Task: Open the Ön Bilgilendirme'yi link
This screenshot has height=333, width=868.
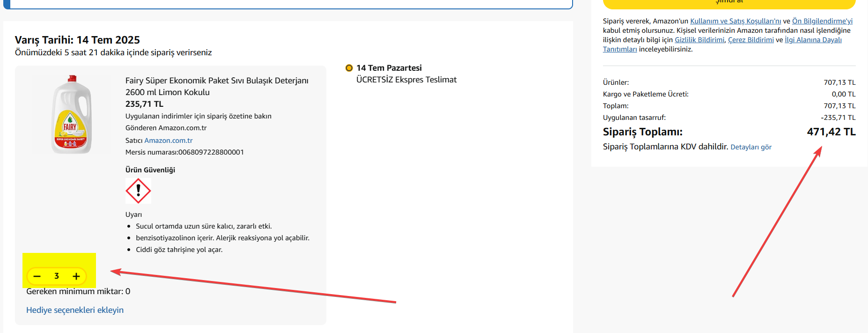Action: click(x=822, y=21)
